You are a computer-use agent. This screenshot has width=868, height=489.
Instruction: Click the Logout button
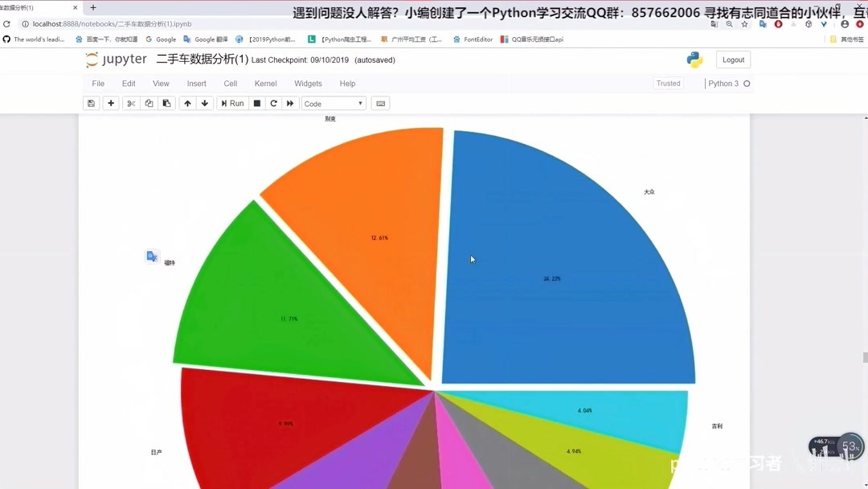pos(733,60)
